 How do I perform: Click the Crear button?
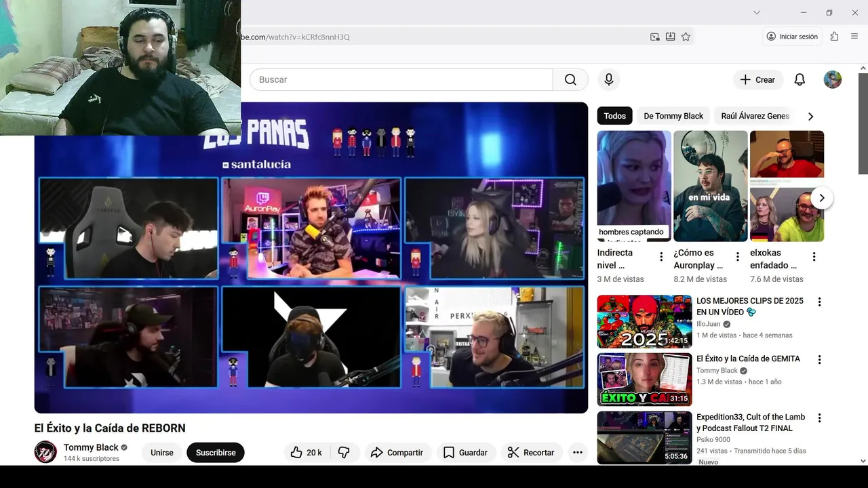758,79
